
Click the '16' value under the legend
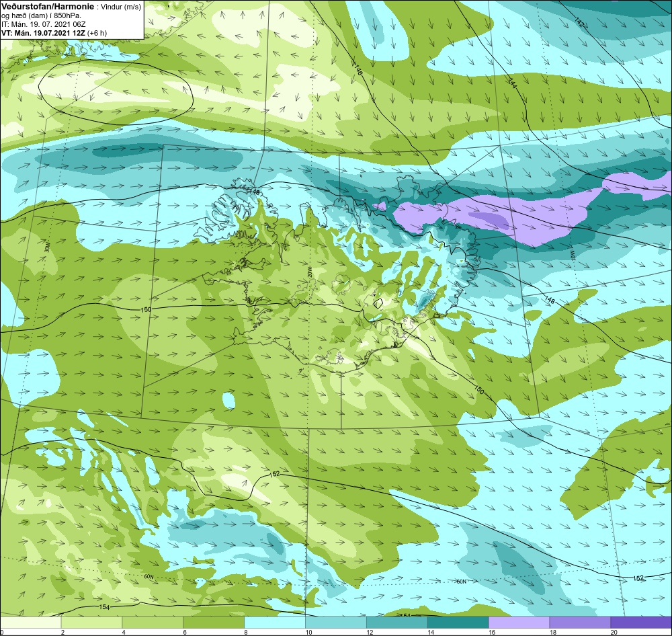[492, 632]
